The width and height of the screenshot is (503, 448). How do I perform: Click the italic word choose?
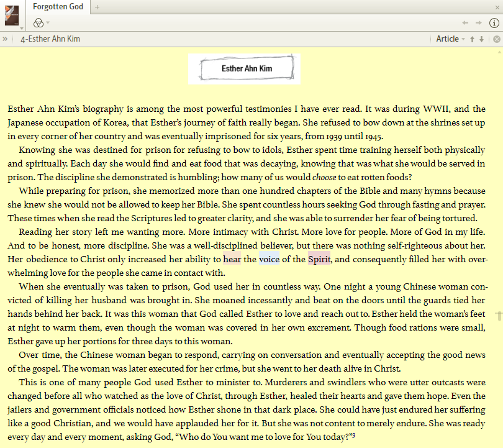[x=324, y=177]
